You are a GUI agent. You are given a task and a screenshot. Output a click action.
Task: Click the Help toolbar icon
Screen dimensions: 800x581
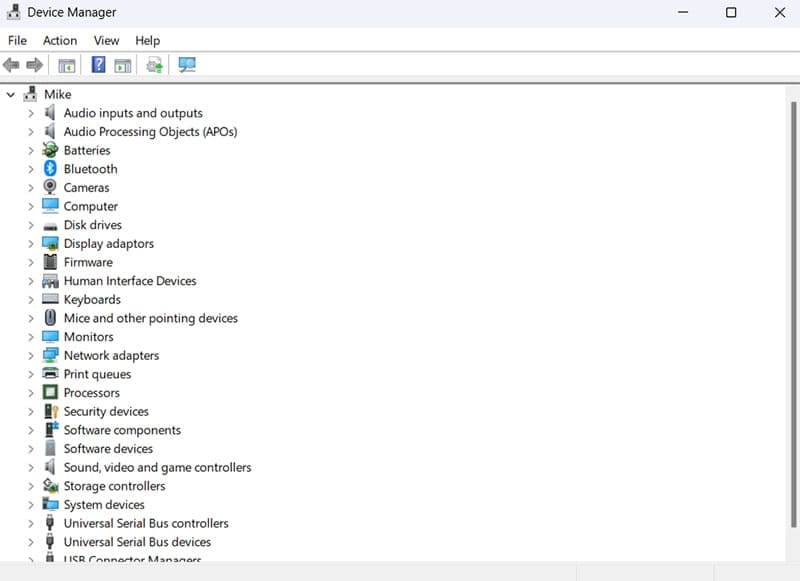tap(97, 64)
